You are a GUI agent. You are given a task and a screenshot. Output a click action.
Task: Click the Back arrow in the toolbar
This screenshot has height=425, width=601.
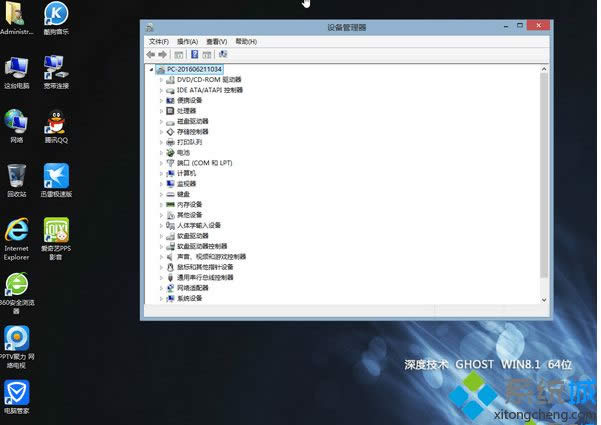point(150,54)
